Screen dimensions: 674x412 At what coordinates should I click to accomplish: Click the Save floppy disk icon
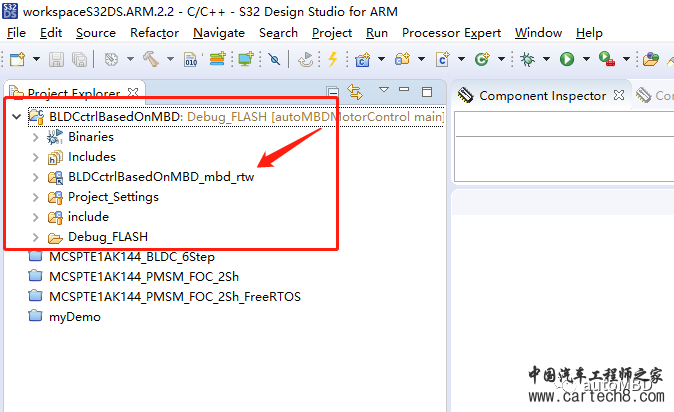coord(56,59)
